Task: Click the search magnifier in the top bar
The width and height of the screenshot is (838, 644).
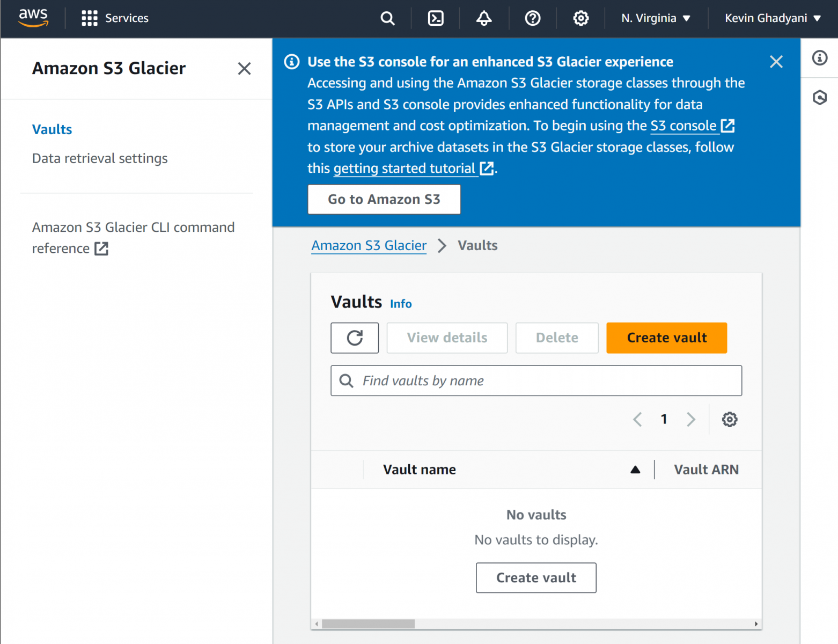Action: pos(387,18)
